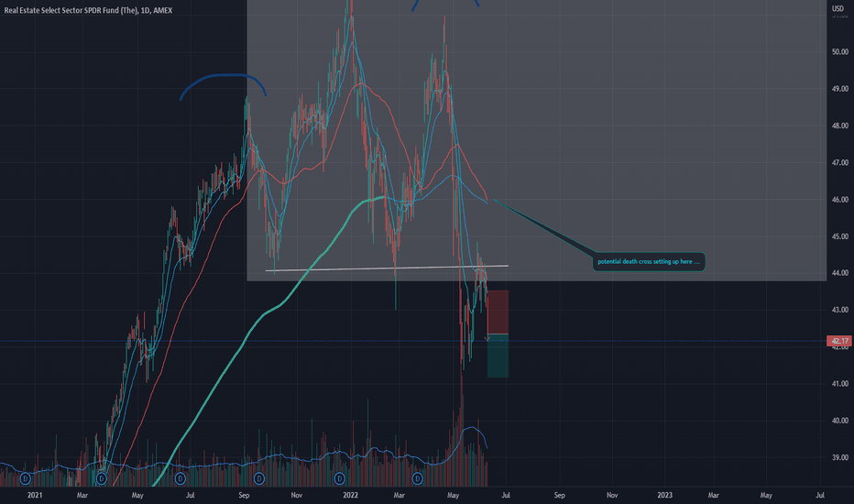Viewport: 854px width, 504px height.
Task: Select the dividend marker after Mar 2022
Action: point(417,479)
